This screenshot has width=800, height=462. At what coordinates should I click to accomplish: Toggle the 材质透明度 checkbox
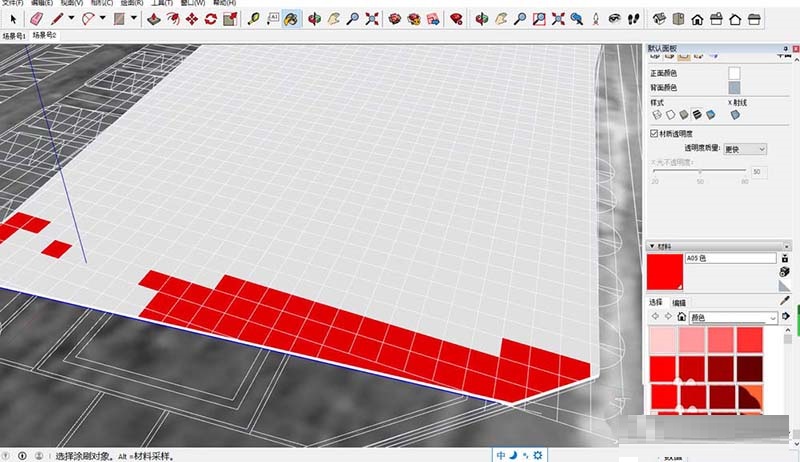click(654, 133)
